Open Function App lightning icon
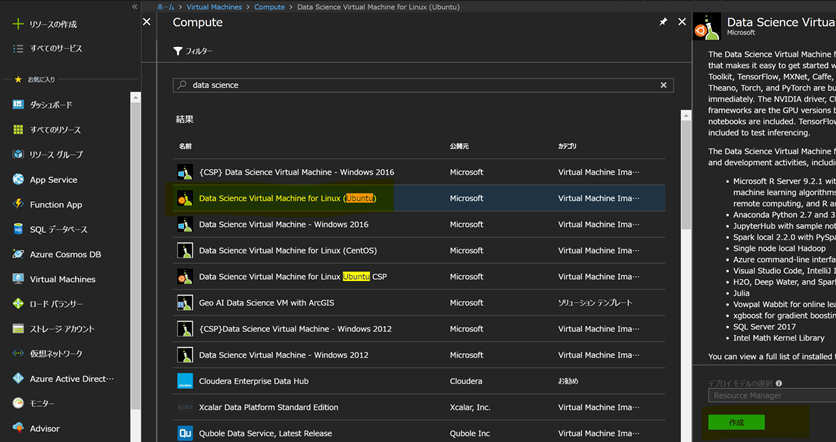Viewport: 836px width, 442px height. (x=18, y=204)
